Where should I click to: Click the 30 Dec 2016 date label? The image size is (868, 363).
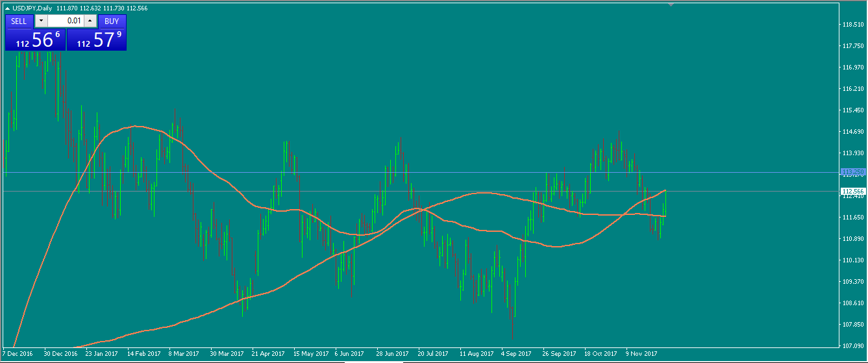[60, 354]
